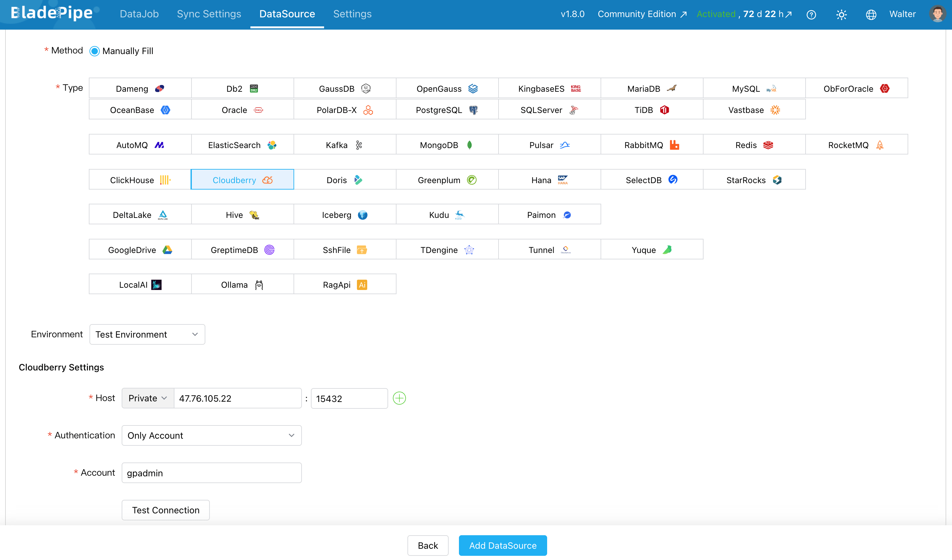Select the Ollama type tile
This screenshot has width=952, height=560.
[x=243, y=285]
